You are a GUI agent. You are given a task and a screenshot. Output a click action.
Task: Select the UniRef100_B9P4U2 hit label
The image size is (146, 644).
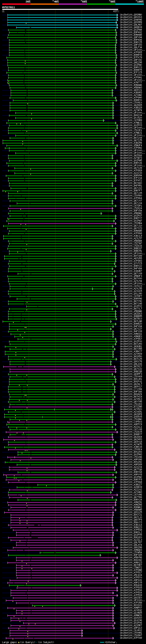[x=131, y=32]
